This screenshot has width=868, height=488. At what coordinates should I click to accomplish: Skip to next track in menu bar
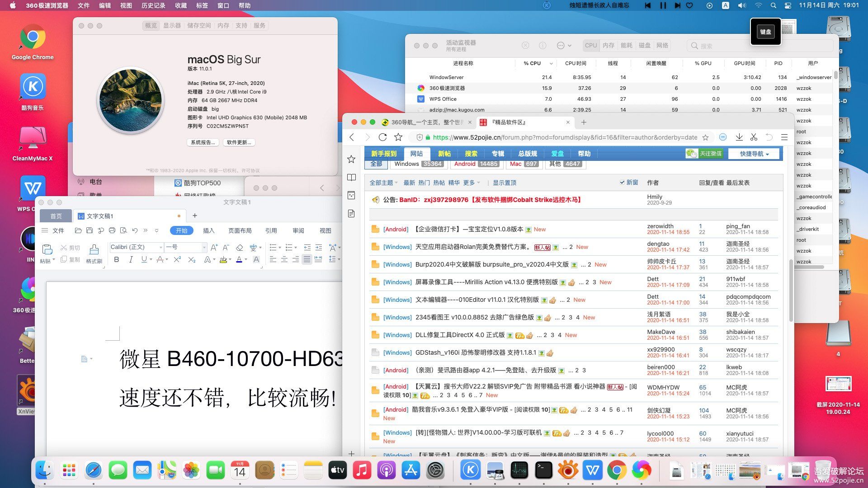click(677, 5)
